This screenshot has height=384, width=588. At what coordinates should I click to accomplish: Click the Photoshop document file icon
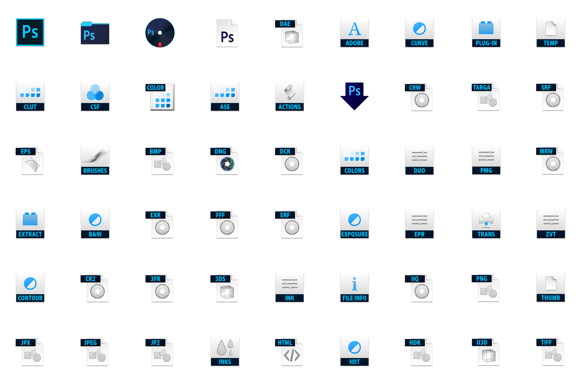[227, 33]
